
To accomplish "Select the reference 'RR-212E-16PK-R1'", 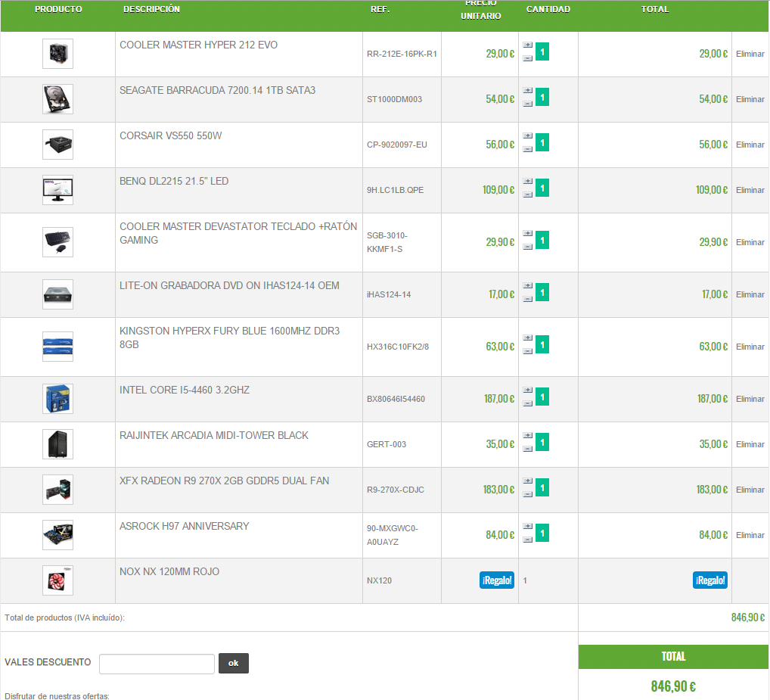I will click(x=402, y=54).
